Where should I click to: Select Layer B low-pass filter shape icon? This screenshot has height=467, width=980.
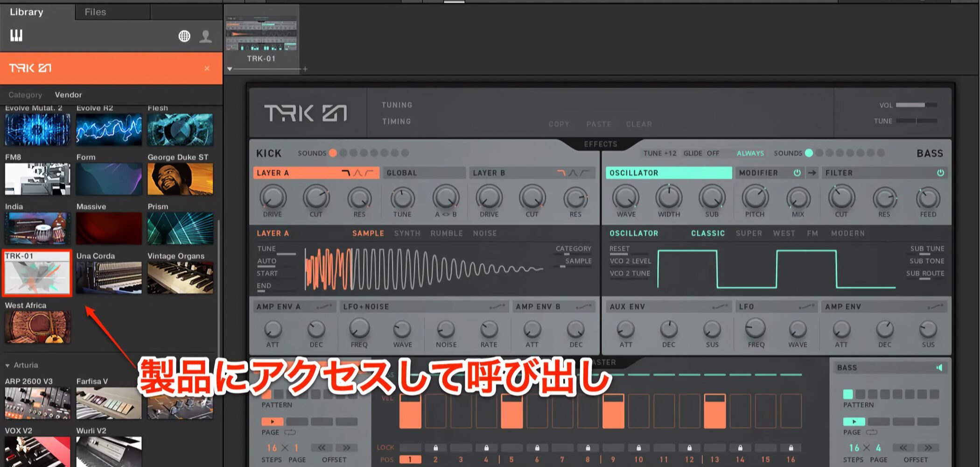pyautogui.click(x=561, y=173)
